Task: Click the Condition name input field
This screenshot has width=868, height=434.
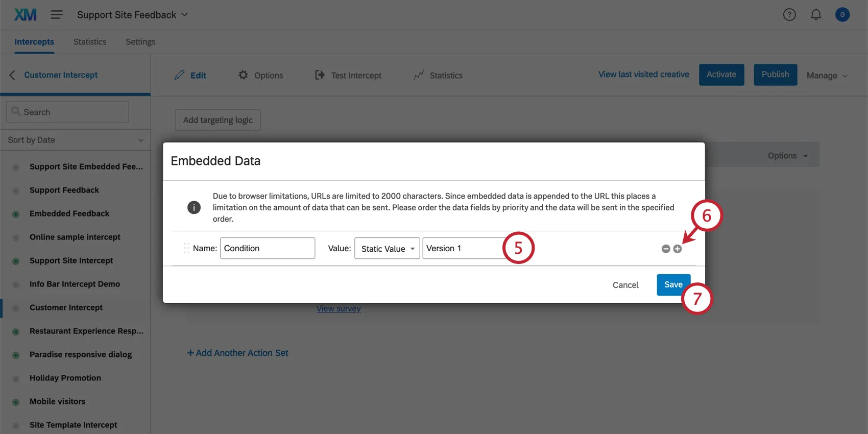Action: tap(267, 248)
